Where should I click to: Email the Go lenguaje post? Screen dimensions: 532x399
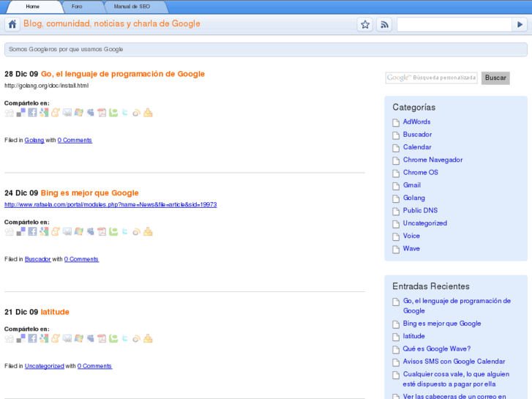[x=67, y=113]
